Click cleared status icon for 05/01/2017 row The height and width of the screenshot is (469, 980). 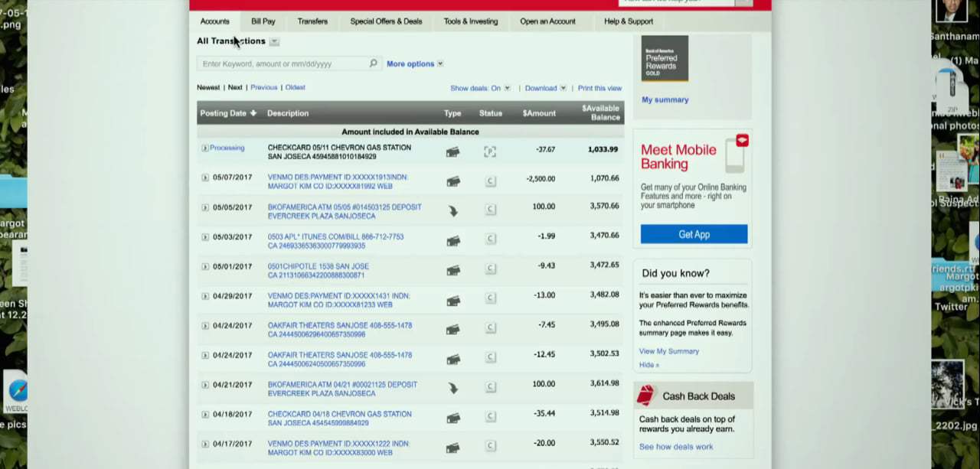[491, 269]
